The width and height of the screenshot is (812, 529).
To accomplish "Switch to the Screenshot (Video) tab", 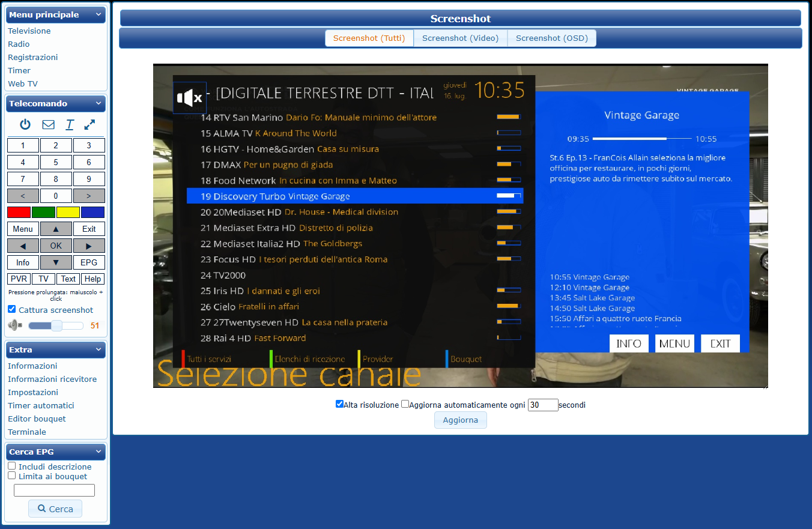I will [x=461, y=38].
